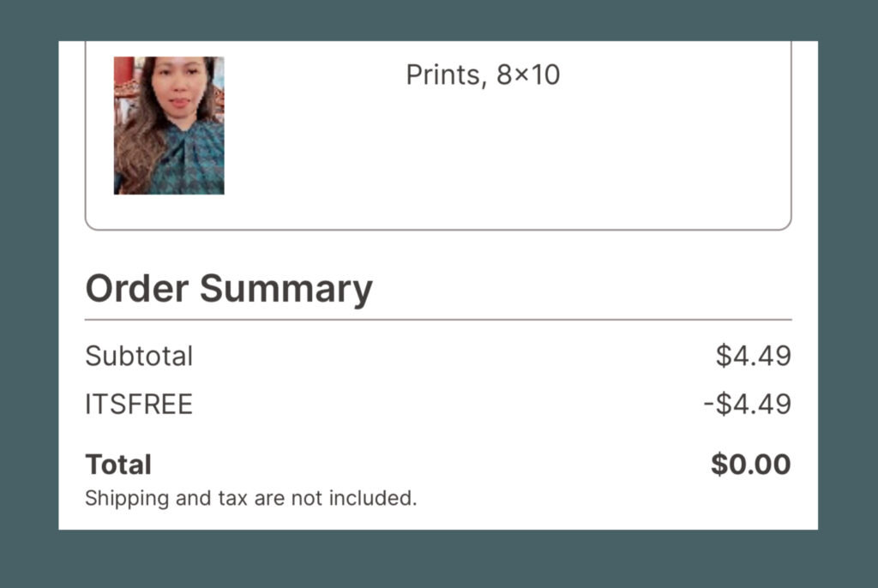
Task: Click the word "Prints" in the item title
Action: (x=443, y=75)
